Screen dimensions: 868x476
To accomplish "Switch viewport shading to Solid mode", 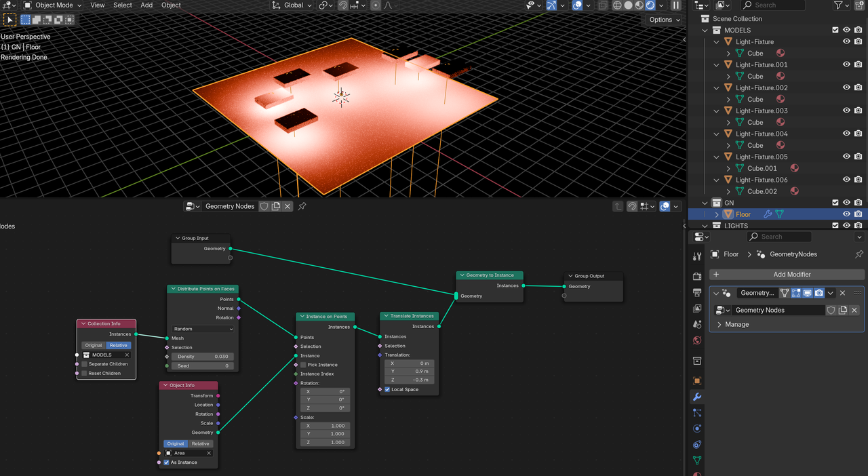I will pyautogui.click(x=628, y=5).
